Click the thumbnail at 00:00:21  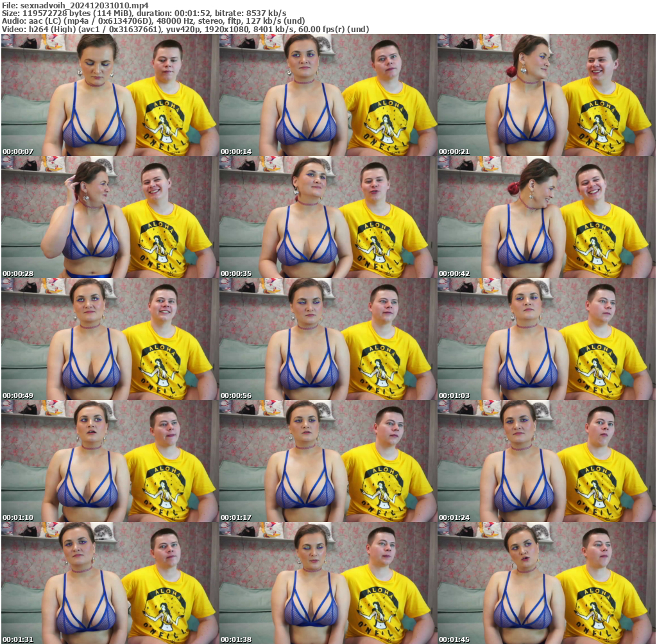point(545,95)
